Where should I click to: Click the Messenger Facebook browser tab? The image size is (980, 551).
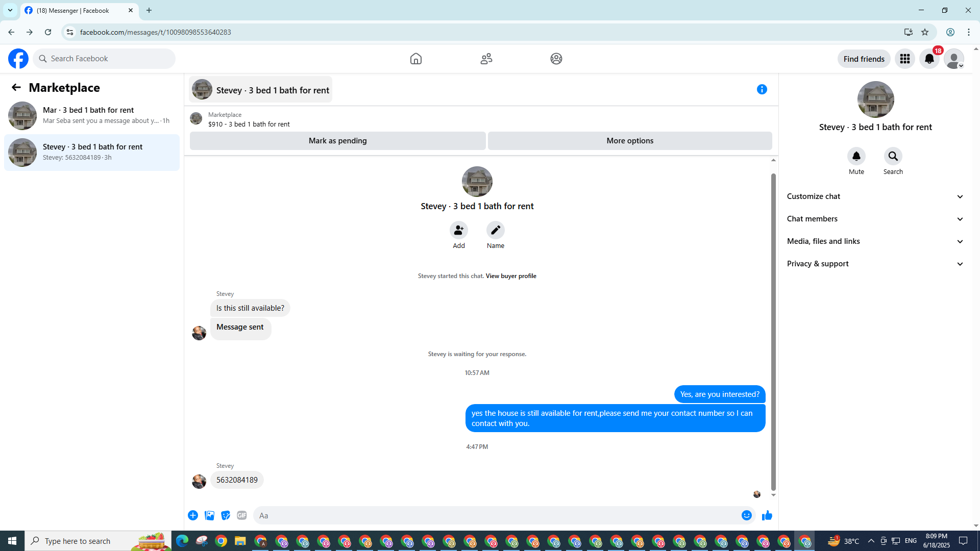click(x=80, y=10)
